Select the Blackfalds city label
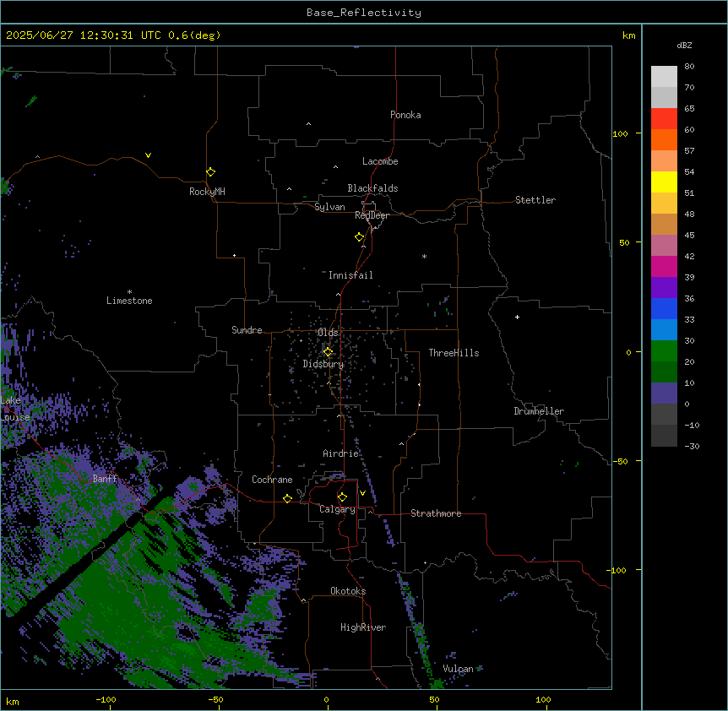The width and height of the screenshot is (728, 711). point(372,188)
